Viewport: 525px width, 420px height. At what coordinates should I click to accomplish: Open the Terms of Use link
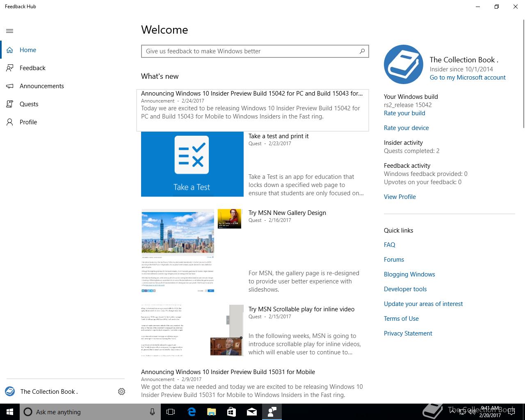(401, 319)
